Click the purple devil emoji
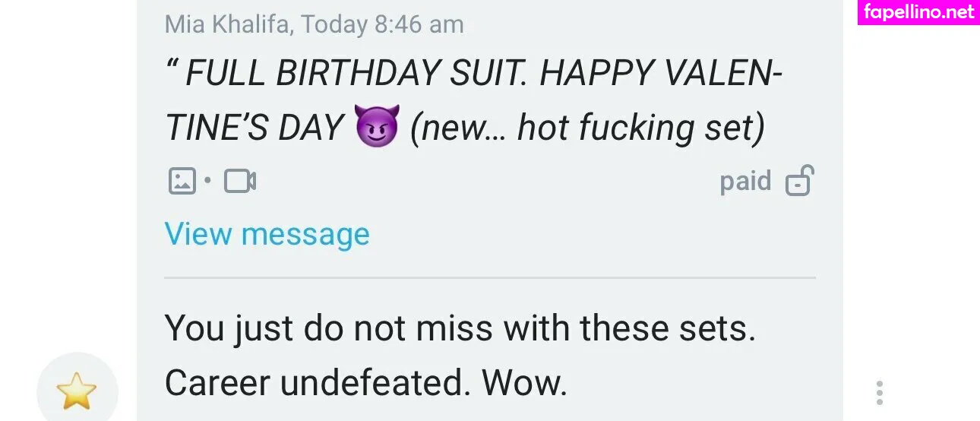980x421 pixels. point(376,127)
